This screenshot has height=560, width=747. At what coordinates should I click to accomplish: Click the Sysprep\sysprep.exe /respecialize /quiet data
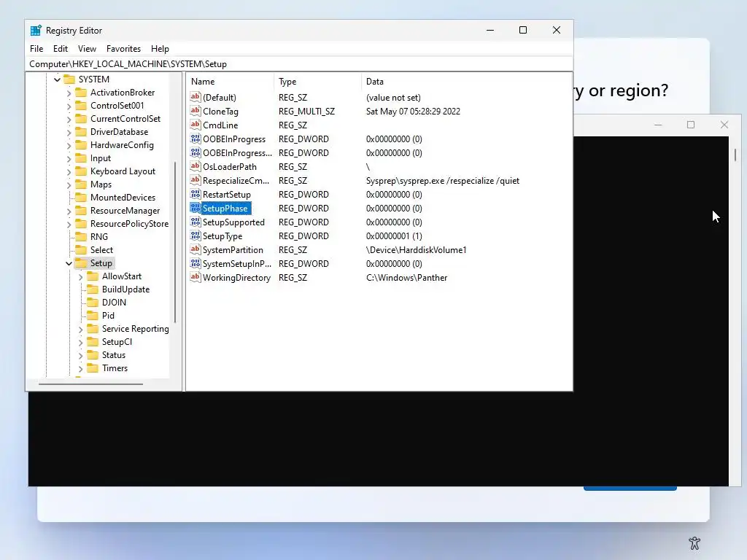(443, 181)
